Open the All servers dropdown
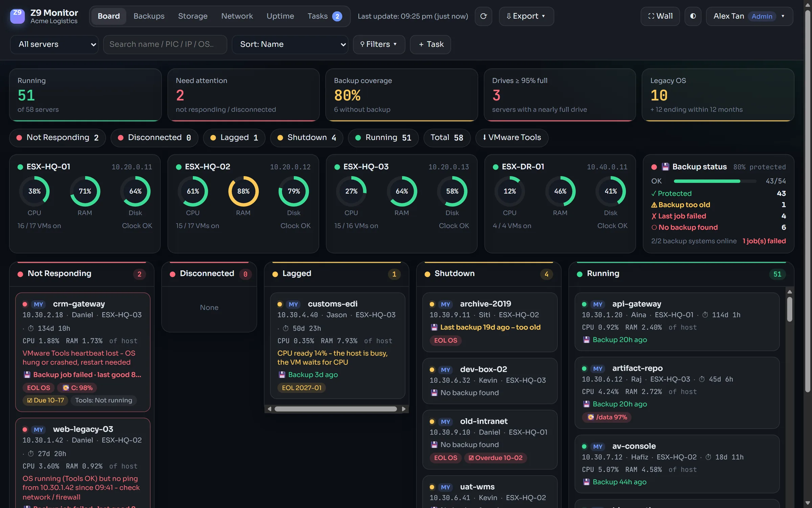The width and height of the screenshot is (812, 508). (54, 44)
